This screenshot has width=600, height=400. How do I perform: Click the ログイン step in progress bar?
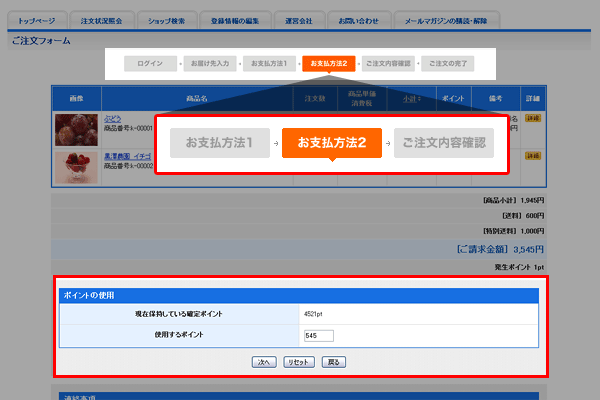click(x=150, y=63)
